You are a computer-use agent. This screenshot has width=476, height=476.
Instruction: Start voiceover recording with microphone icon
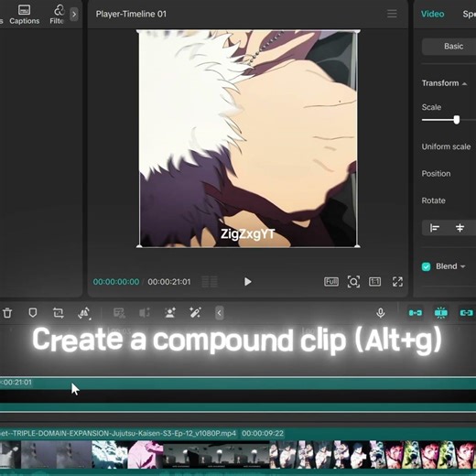coord(381,313)
